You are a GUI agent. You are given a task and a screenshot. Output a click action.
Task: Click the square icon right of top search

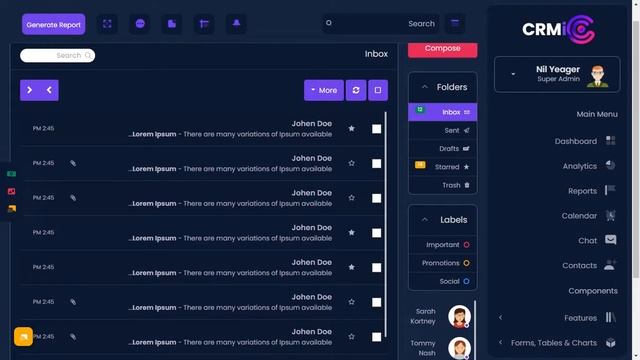455,23
